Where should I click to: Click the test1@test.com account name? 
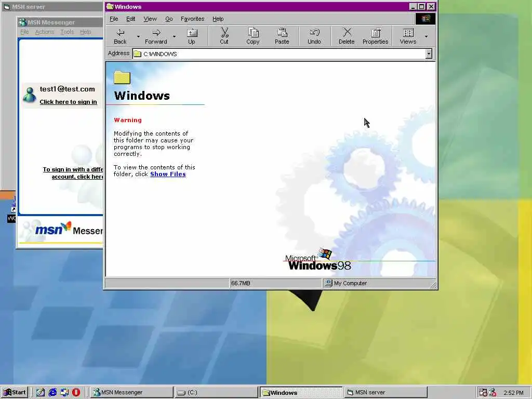[x=67, y=89]
